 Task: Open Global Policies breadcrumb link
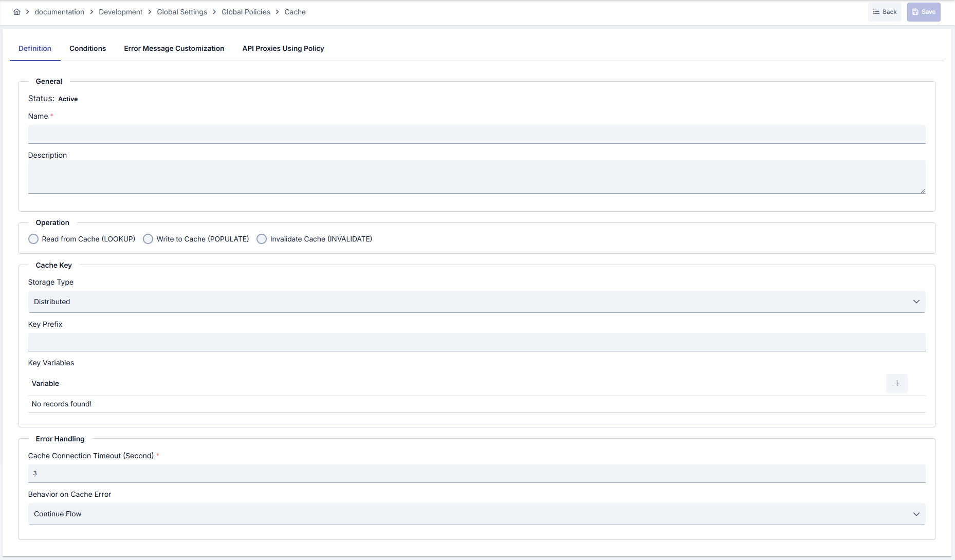point(246,12)
